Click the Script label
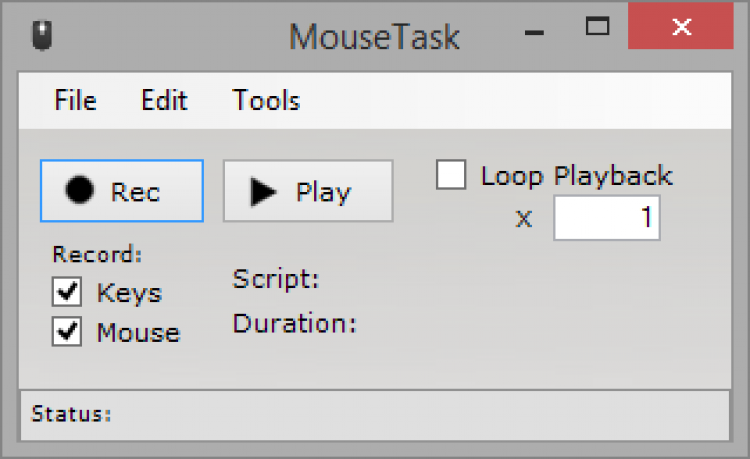Image resolution: width=750 pixels, height=459 pixels. pyautogui.click(x=276, y=279)
